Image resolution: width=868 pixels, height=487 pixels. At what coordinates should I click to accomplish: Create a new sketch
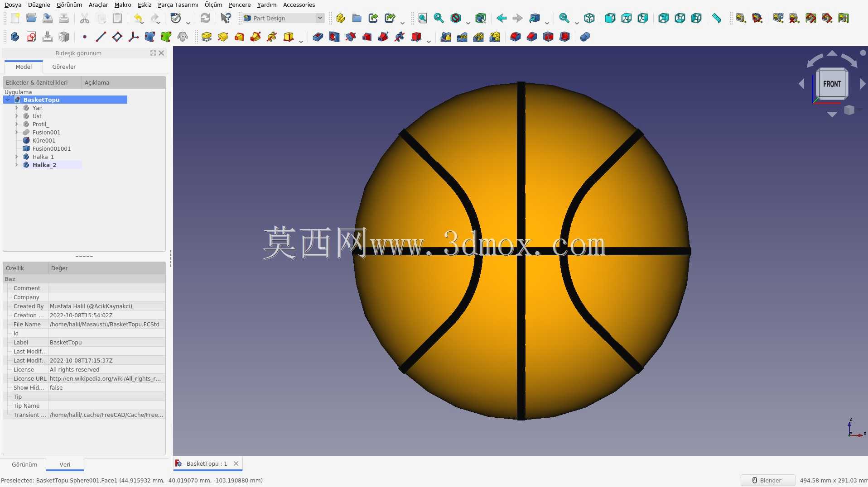(31, 37)
